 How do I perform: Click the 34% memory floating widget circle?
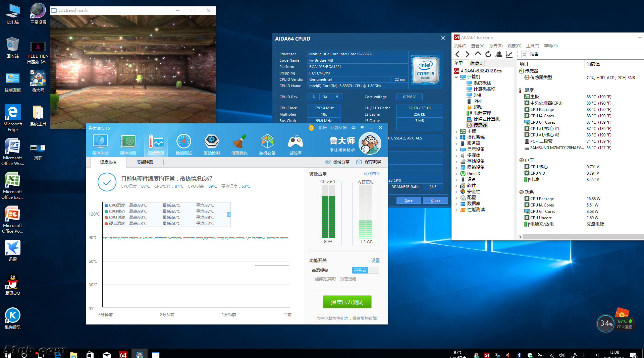click(606, 323)
